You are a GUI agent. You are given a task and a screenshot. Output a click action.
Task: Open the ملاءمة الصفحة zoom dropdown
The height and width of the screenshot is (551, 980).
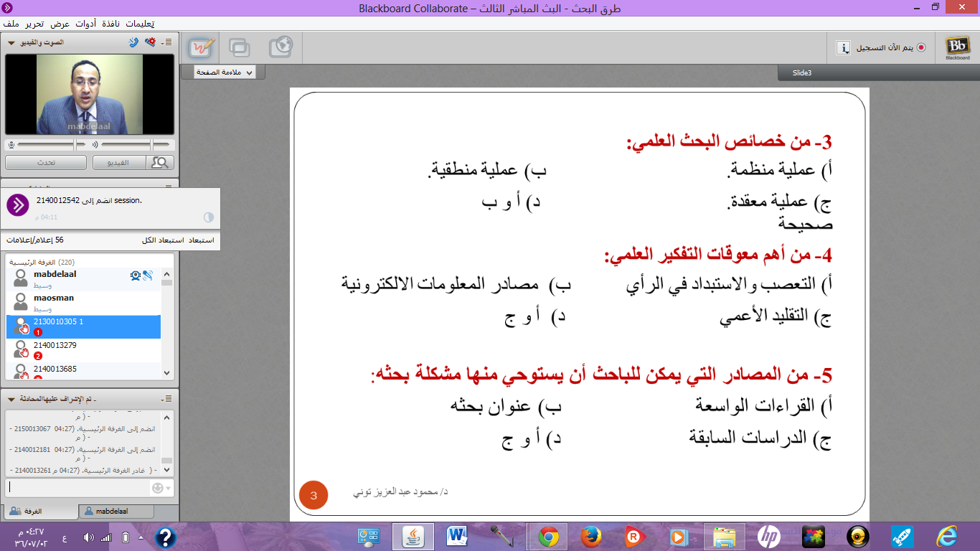tap(223, 72)
